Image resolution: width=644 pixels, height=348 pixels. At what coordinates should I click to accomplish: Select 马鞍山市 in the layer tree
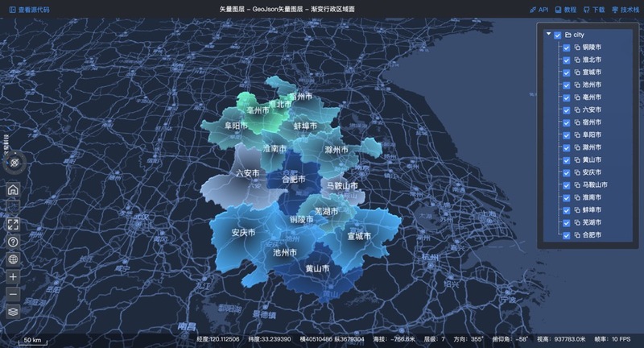595,185
